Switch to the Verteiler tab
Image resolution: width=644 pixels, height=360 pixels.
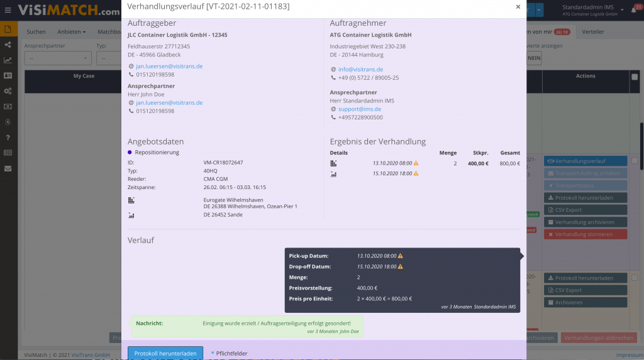pos(592,31)
